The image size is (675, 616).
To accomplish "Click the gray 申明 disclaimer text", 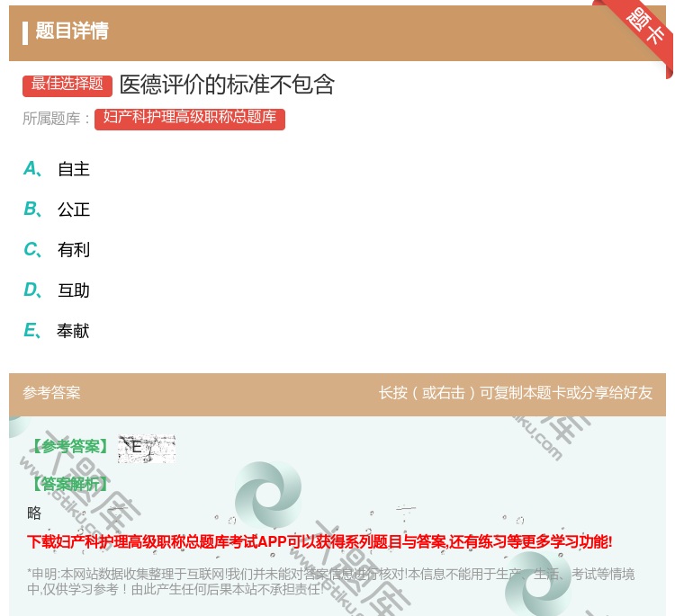I will 330,582.
